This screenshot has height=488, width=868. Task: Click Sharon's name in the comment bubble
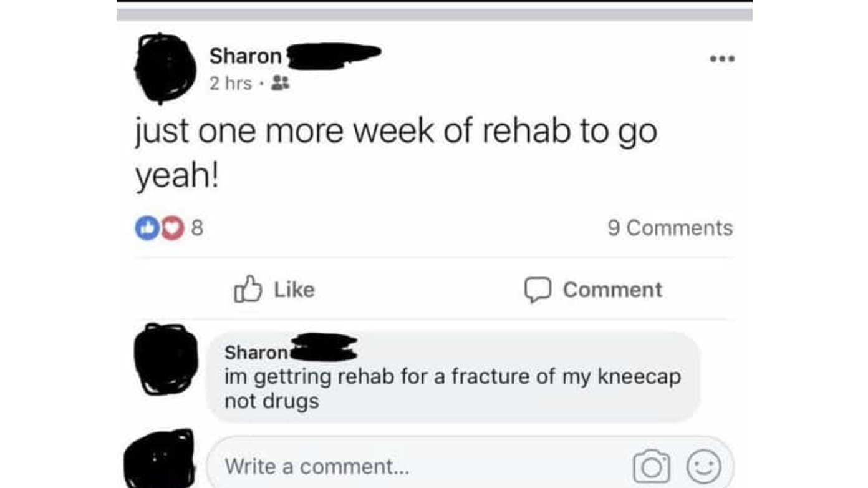pyautogui.click(x=256, y=353)
